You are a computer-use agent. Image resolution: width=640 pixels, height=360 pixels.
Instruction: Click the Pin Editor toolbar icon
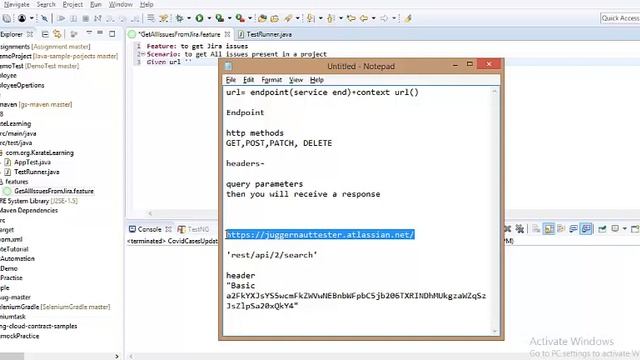(x=408, y=18)
